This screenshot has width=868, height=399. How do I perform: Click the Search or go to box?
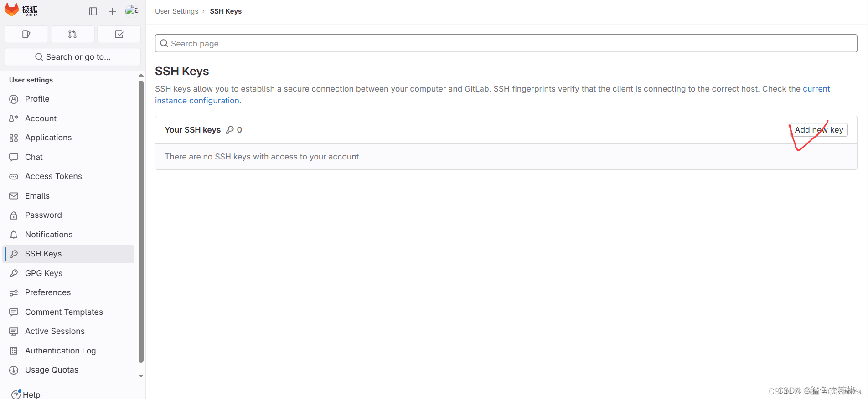point(72,56)
